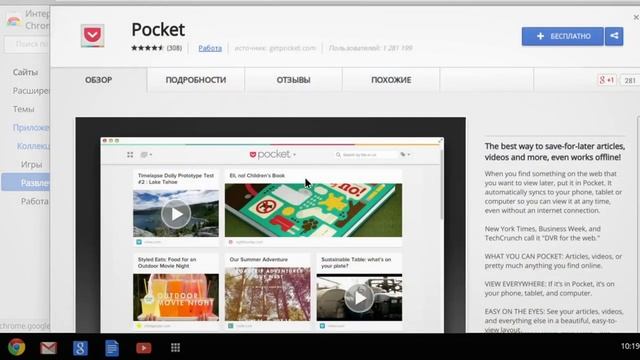
Task: Select Игры category in sidebar
Action: tap(31, 164)
